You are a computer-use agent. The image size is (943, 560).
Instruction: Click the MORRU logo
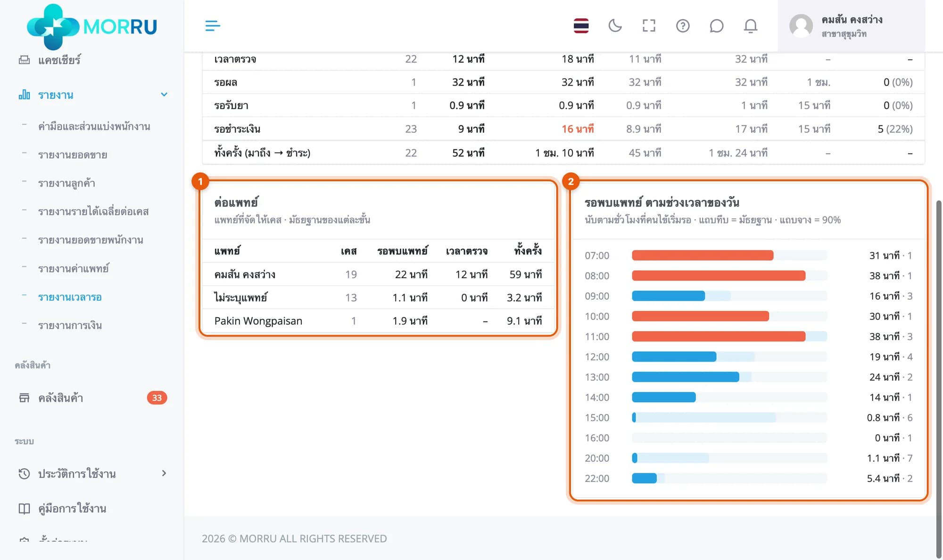[92, 26]
